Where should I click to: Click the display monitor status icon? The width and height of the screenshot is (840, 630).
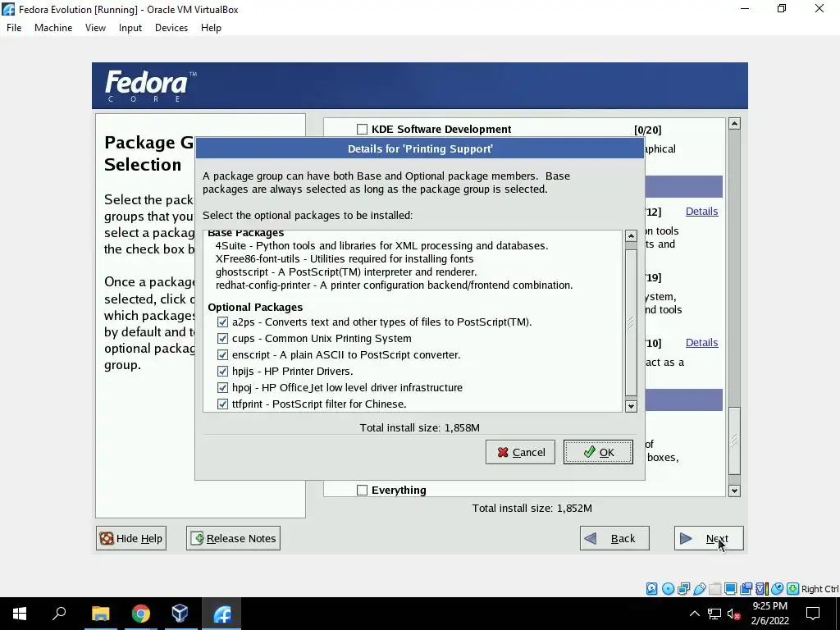730,589
